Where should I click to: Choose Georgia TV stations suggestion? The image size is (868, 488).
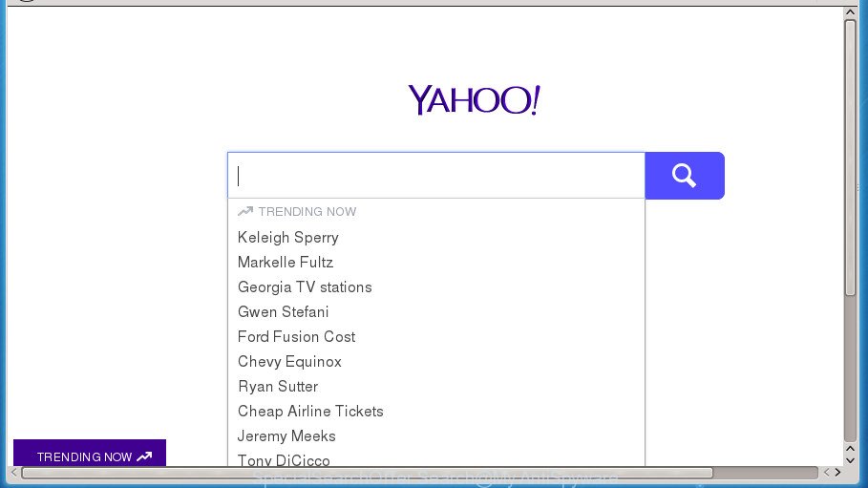pos(305,286)
